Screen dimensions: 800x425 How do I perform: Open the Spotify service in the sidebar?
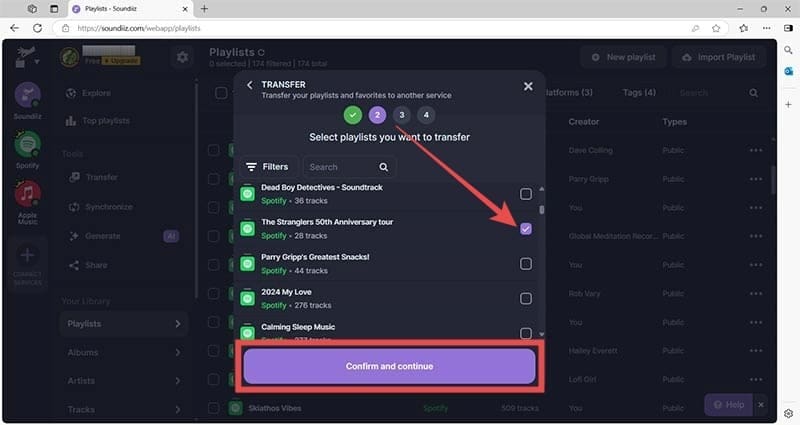(x=28, y=145)
